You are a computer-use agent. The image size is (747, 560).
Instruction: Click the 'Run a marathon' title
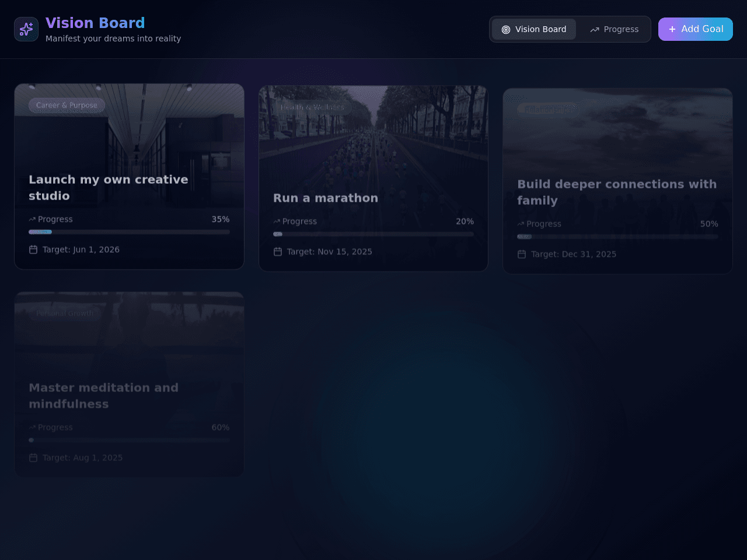pos(326,198)
